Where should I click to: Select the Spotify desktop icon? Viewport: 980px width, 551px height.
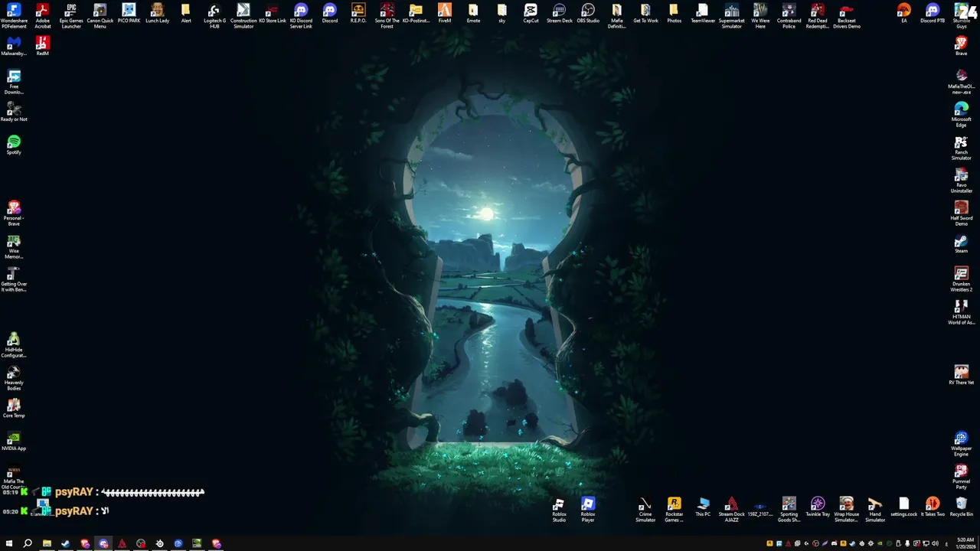(14, 145)
